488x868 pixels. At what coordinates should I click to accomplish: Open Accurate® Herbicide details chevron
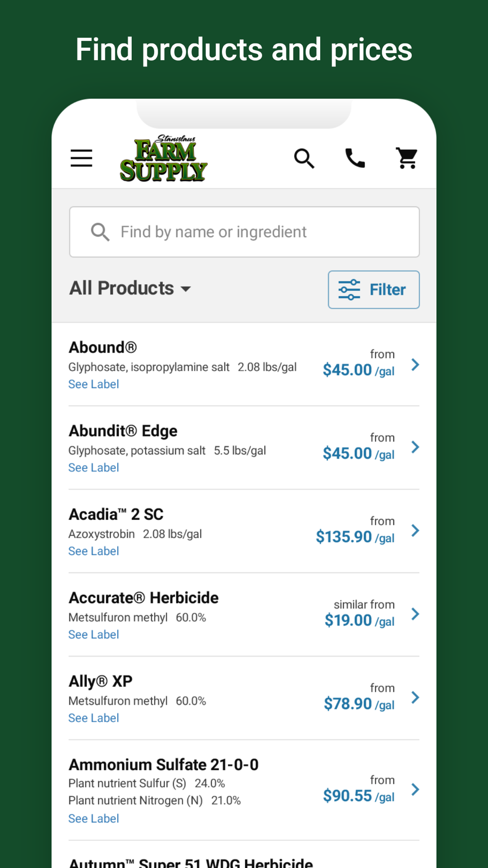[415, 614]
